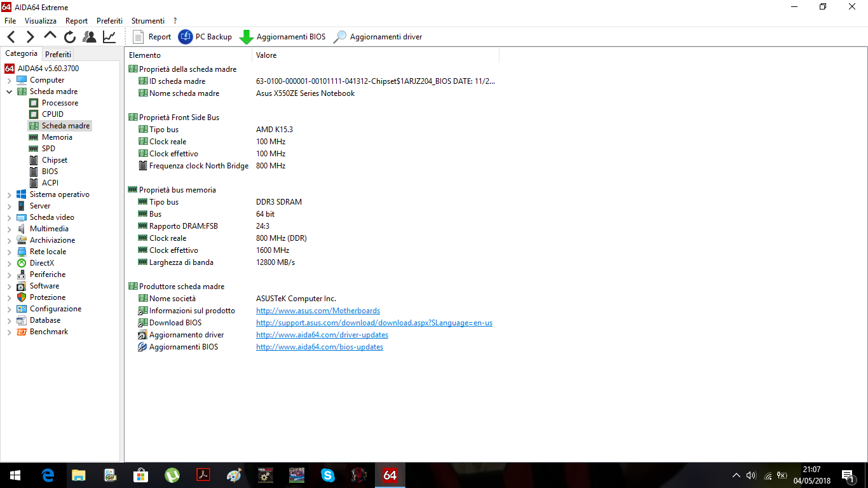Open the www.asus.com/Motherboards link
This screenshot has width=868, height=488.
coord(318,311)
